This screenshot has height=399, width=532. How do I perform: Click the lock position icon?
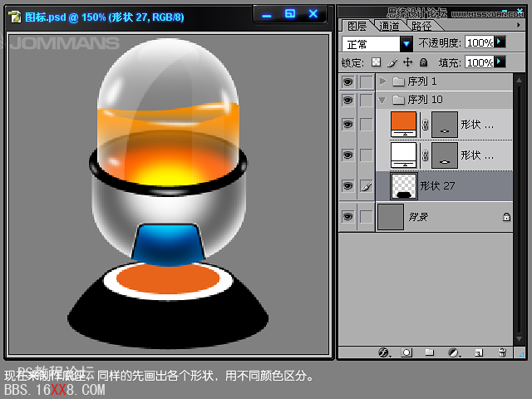coord(407,62)
